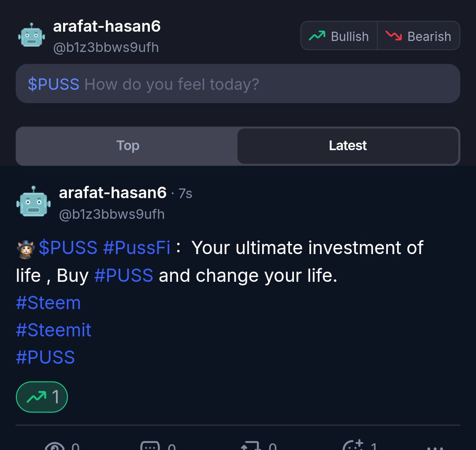The width and height of the screenshot is (476, 450).
Task: Open the #Steemit hashtag
Action: pos(53,330)
